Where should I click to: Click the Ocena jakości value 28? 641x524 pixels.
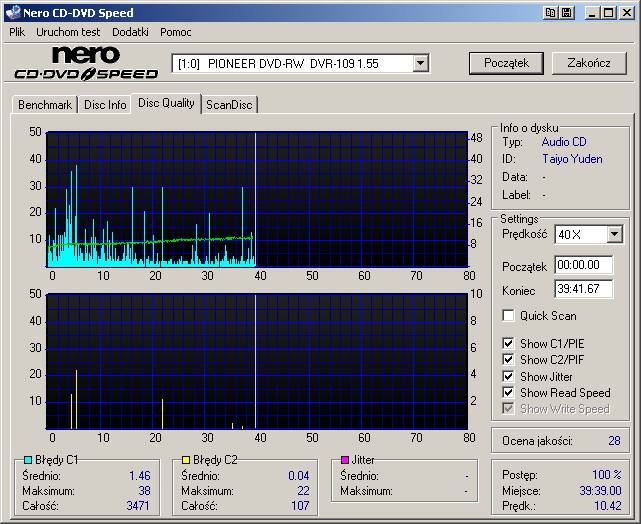pos(614,441)
